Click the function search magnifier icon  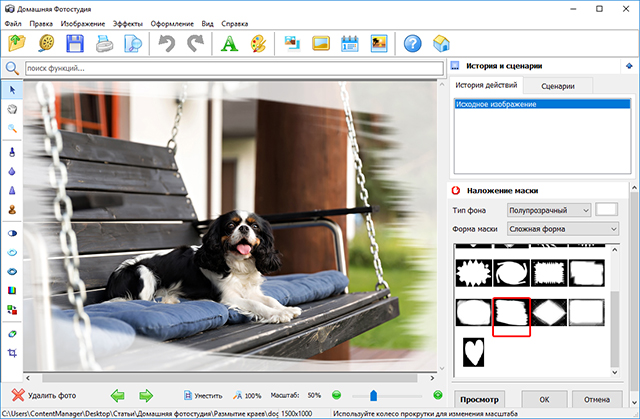pyautogui.click(x=12, y=68)
